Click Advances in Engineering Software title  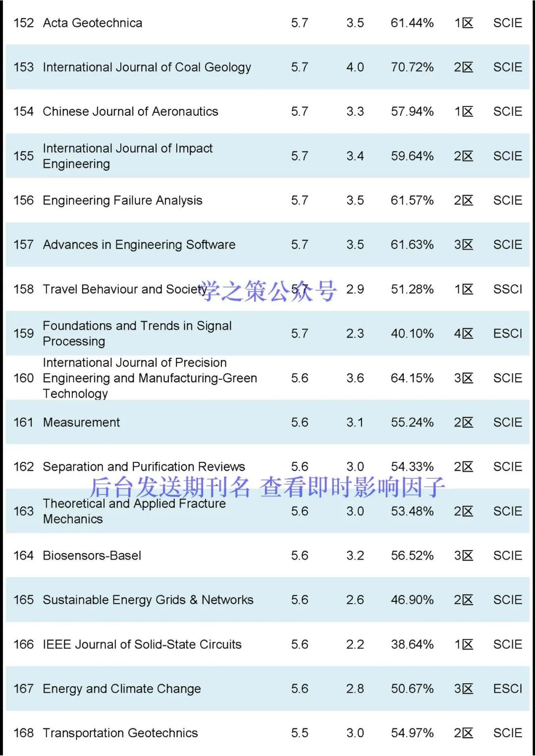[x=139, y=245]
